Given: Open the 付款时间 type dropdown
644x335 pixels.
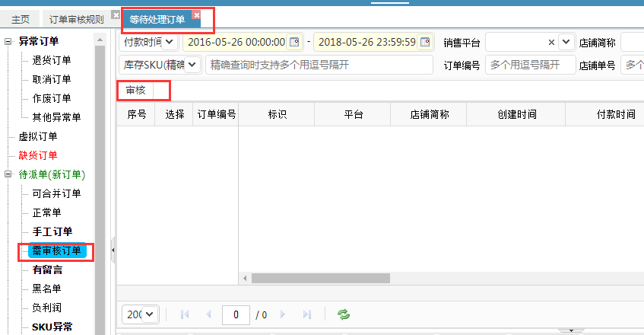Looking at the screenshot, I should (x=170, y=42).
